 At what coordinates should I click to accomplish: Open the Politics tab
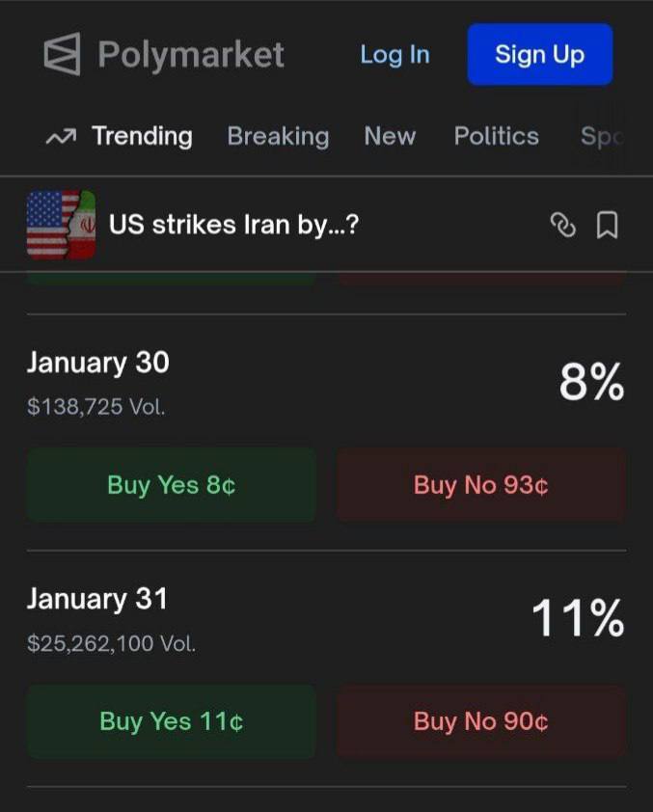(x=496, y=137)
